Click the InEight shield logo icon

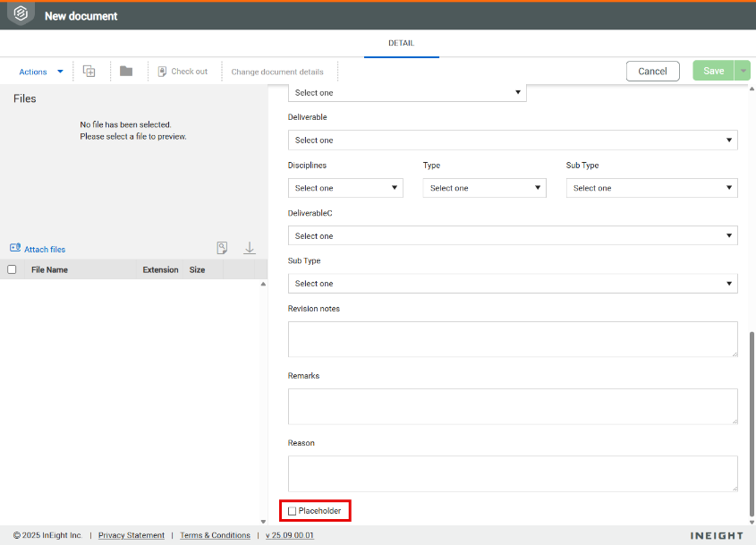pyautogui.click(x=21, y=15)
